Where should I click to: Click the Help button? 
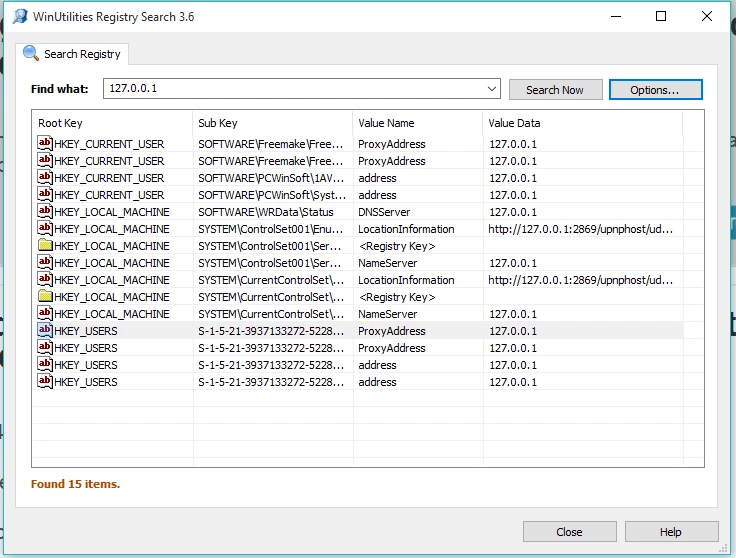(x=671, y=532)
